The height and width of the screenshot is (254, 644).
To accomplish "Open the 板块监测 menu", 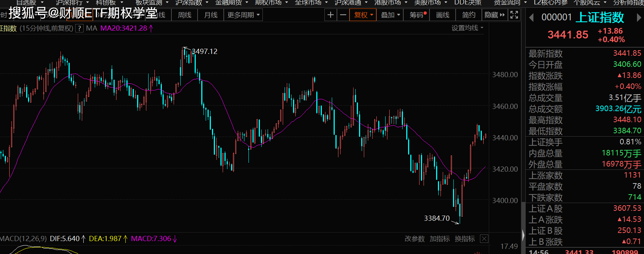I will tap(152, 3).
